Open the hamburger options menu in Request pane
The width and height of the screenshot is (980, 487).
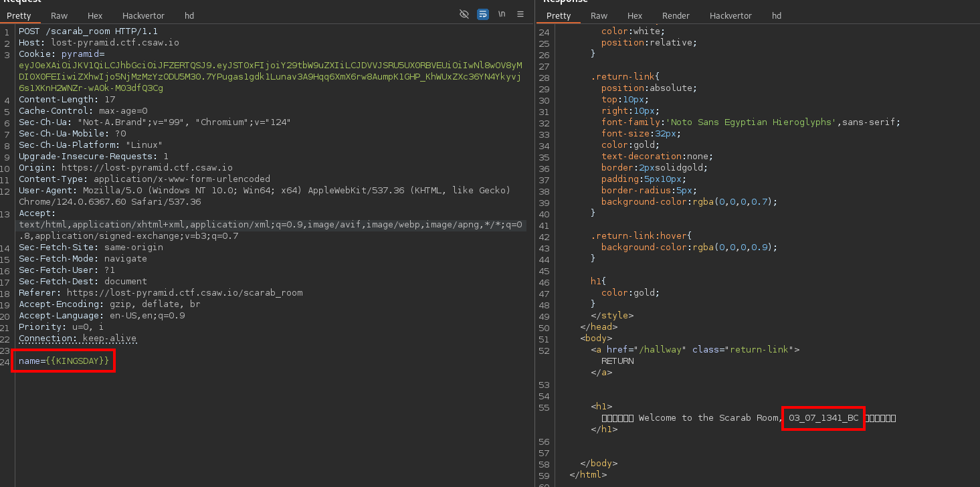pos(520,15)
